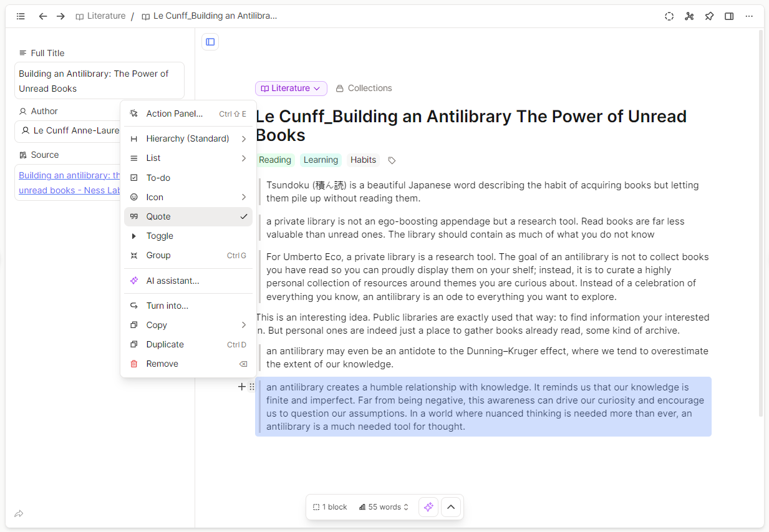Image resolution: width=769 pixels, height=532 pixels.
Task: Open Action Panel menu entry
Action: click(188, 114)
